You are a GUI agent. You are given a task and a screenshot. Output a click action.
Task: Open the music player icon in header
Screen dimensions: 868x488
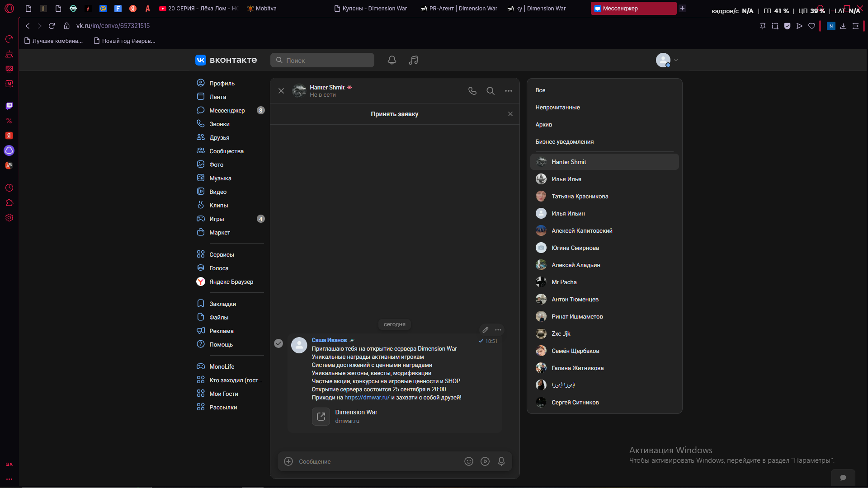414,60
